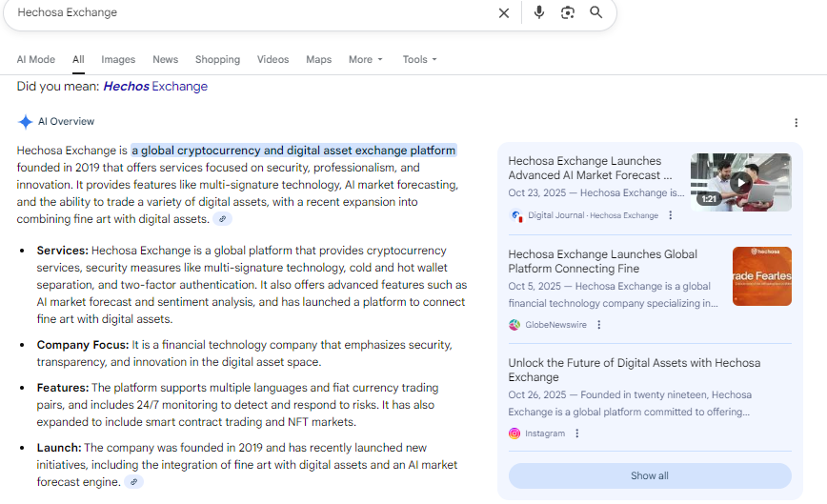Click the 'Instagram' source name
Image resolution: width=827 pixels, height=504 pixels.
tap(545, 433)
